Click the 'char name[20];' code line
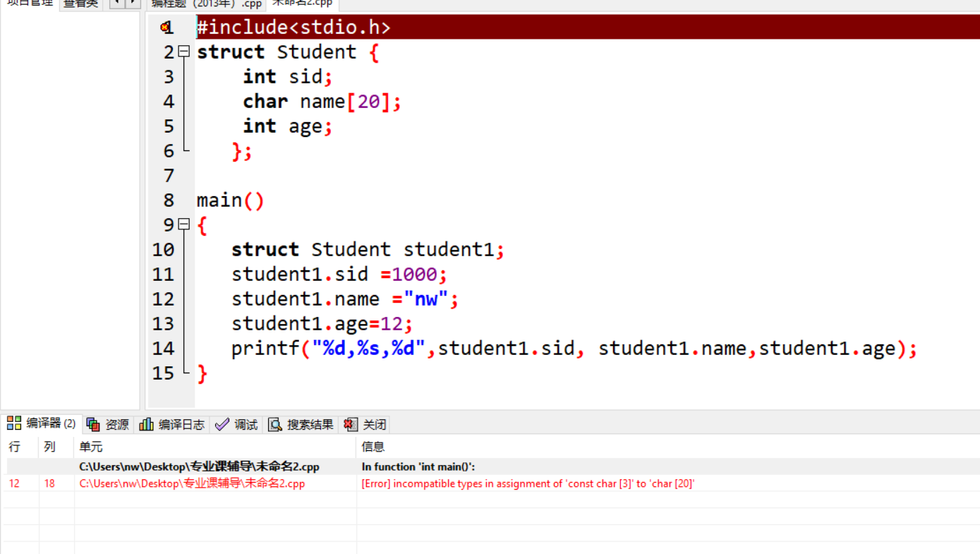The width and height of the screenshot is (980, 554). pyautogui.click(x=322, y=102)
